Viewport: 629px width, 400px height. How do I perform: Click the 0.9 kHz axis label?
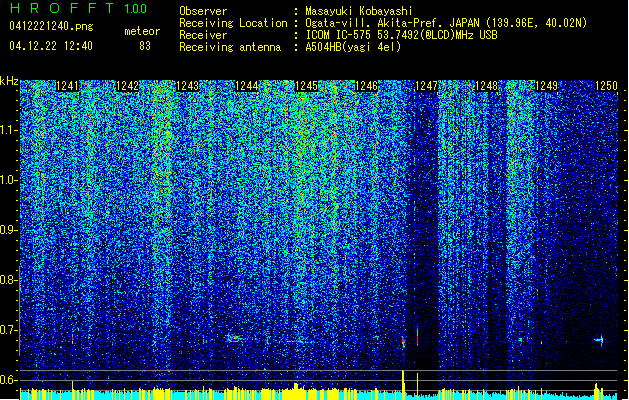[8, 230]
